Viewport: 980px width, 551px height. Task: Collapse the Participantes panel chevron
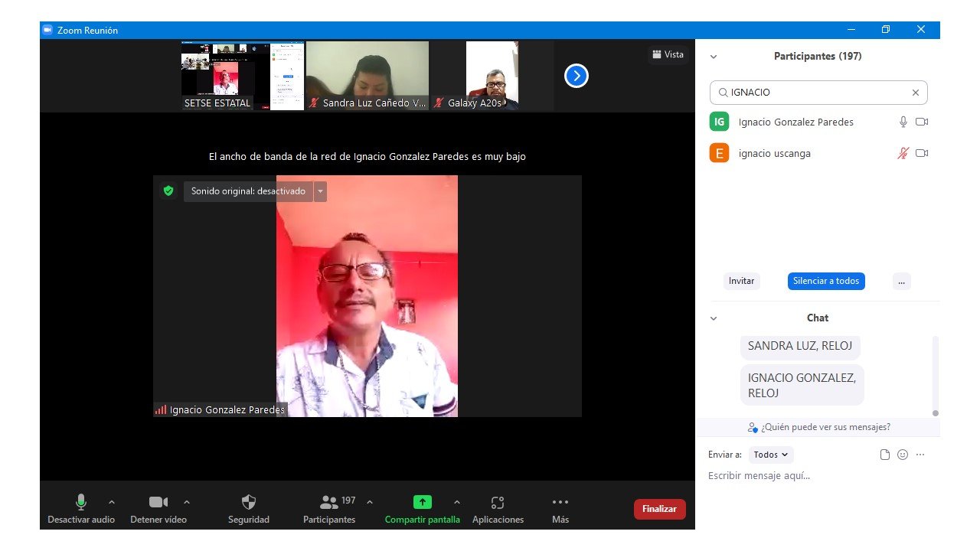coord(714,57)
